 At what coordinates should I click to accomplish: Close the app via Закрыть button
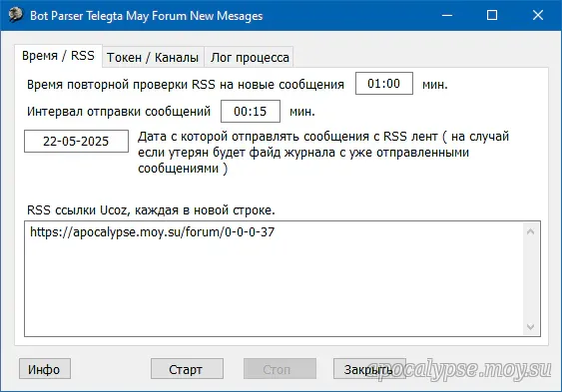369,369
